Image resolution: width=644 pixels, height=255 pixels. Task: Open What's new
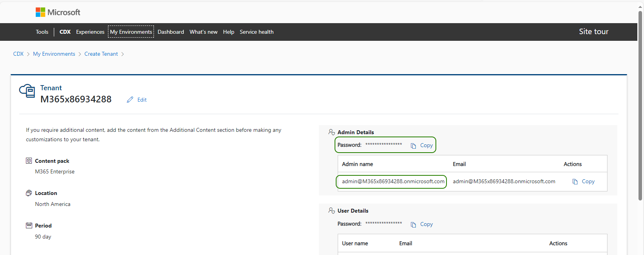[203, 32]
